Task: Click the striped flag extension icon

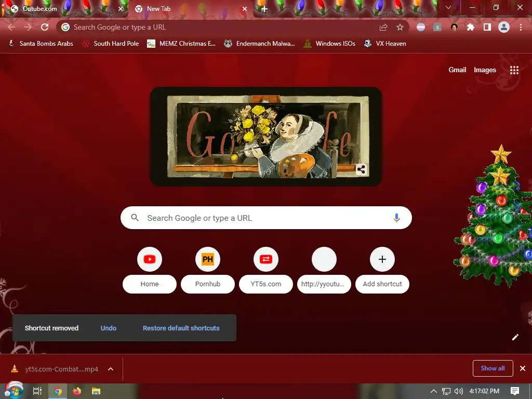Action: 421,27
